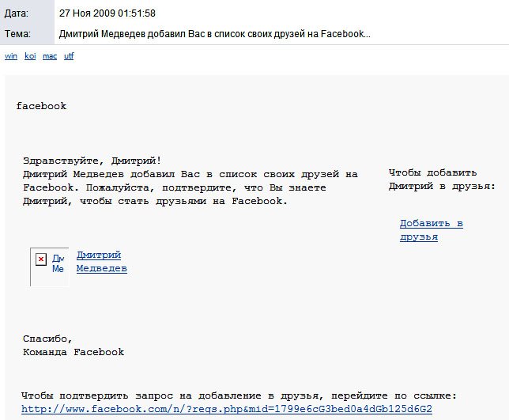Open the facebook.com confirmation URL
The width and height of the screenshot is (509, 420).
click(226, 409)
